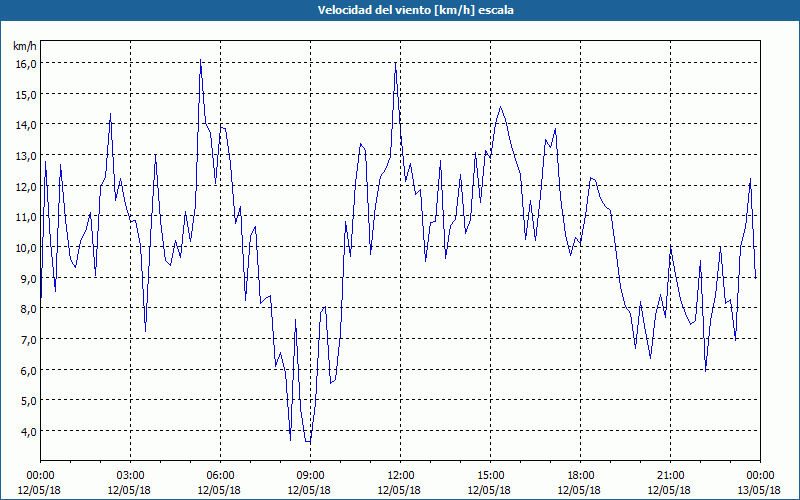Click the 21:00 time axis label
The image size is (800, 500).
tap(670, 476)
